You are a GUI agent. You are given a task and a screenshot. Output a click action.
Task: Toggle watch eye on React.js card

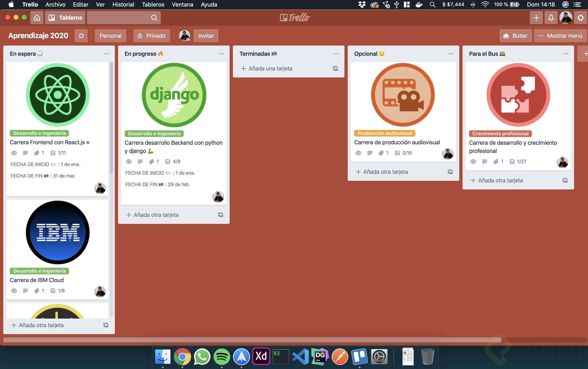tap(14, 153)
